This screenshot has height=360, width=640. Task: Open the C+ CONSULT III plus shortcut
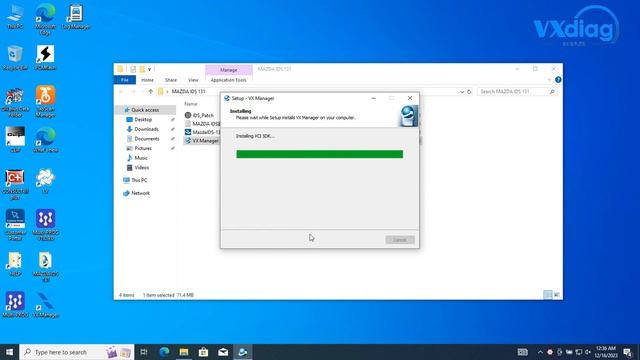[15, 184]
